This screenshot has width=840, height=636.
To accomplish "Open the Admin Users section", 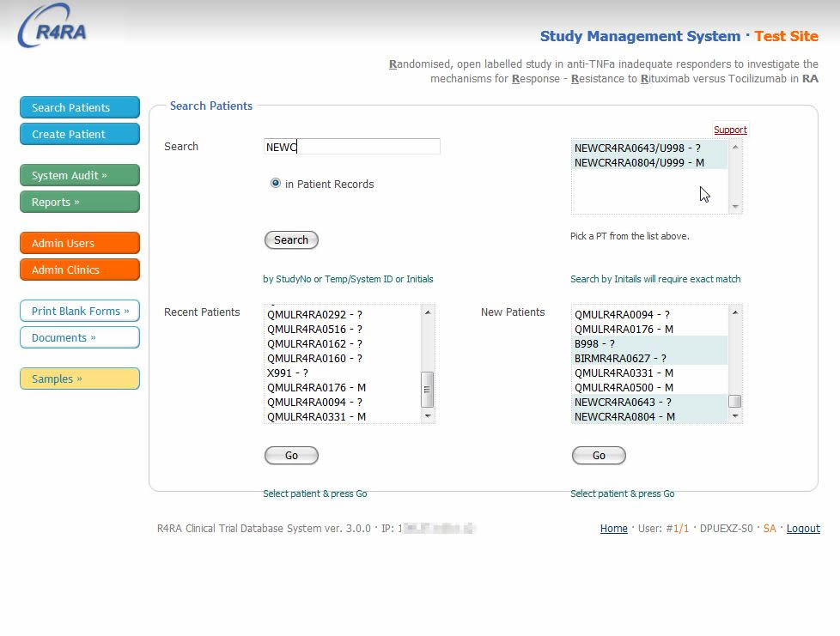I will pyautogui.click(x=79, y=243).
